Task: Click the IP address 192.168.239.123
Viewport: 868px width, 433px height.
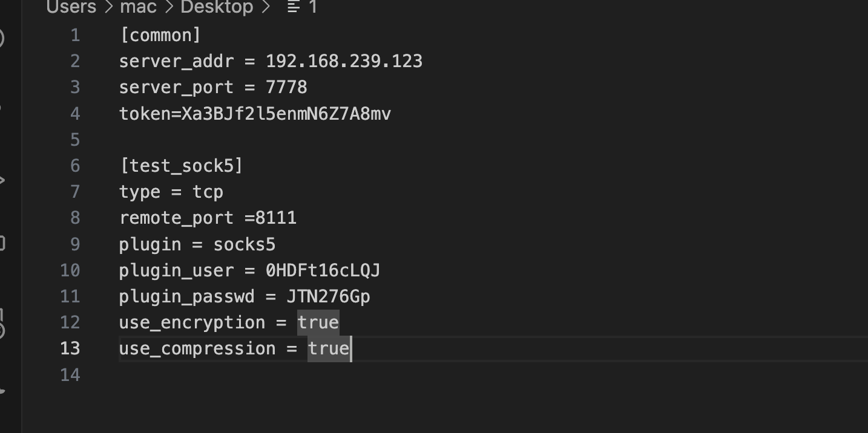Action: [344, 61]
